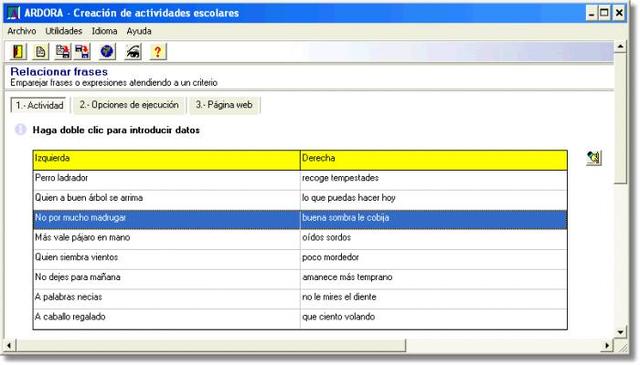The height and width of the screenshot is (365, 640).
Task: Switch to the 3.- Página web tab
Action: point(224,105)
